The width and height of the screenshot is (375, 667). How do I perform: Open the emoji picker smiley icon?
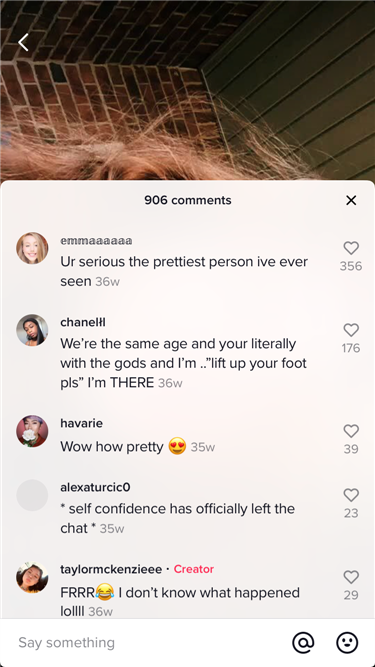pos(347,642)
